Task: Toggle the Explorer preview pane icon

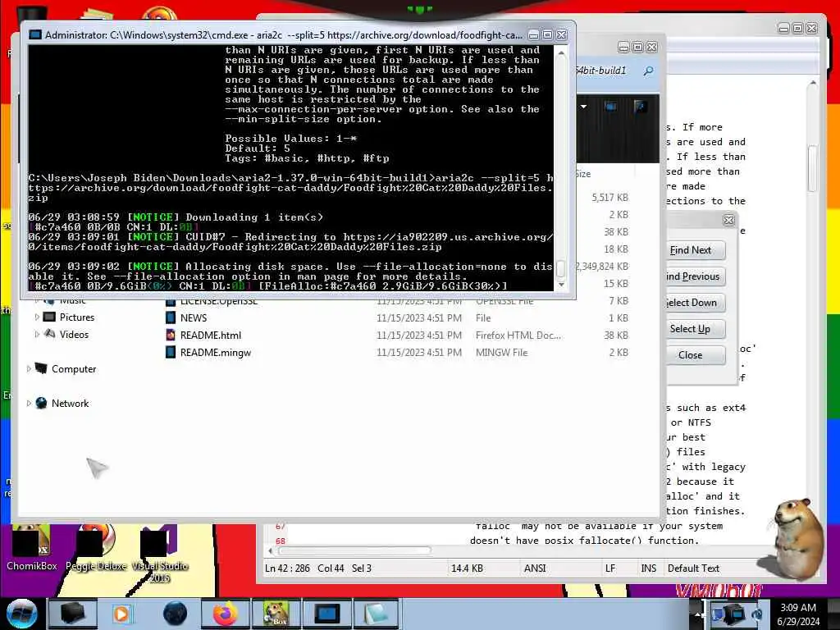Action: pyautogui.click(x=610, y=107)
